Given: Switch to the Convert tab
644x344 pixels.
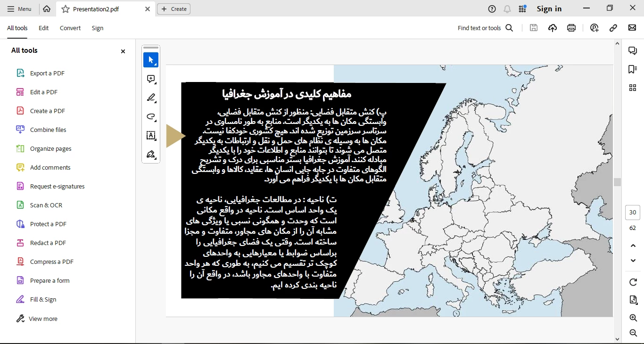Looking at the screenshot, I should (x=70, y=28).
